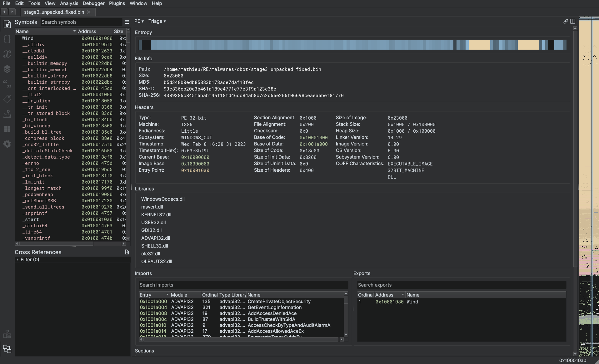This screenshot has height=364, width=599.
Task: Click the Search imports field
Action: click(243, 285)
